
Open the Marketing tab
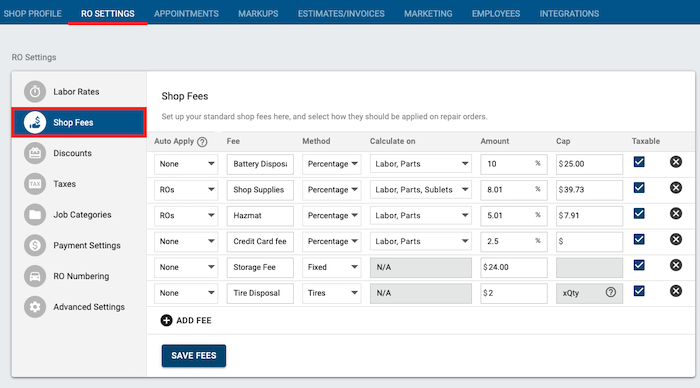(x=428, y=13)
